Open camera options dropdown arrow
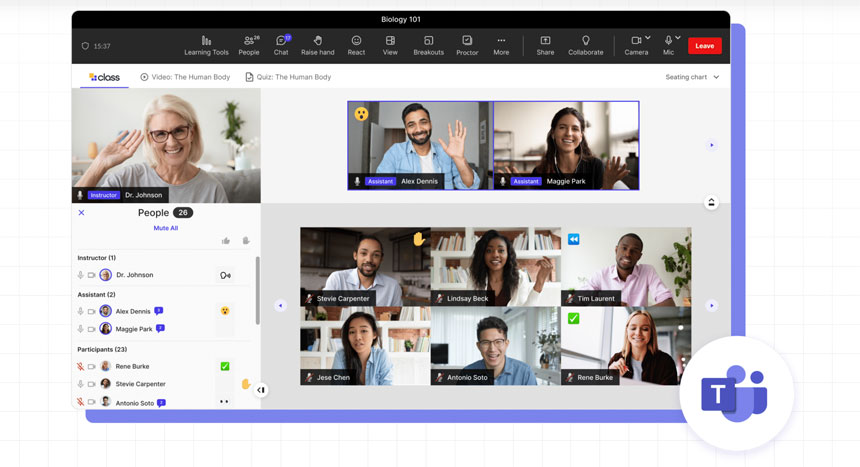This screenshot has height=467, width=860. pyautogui.click(x=648, y=39)
